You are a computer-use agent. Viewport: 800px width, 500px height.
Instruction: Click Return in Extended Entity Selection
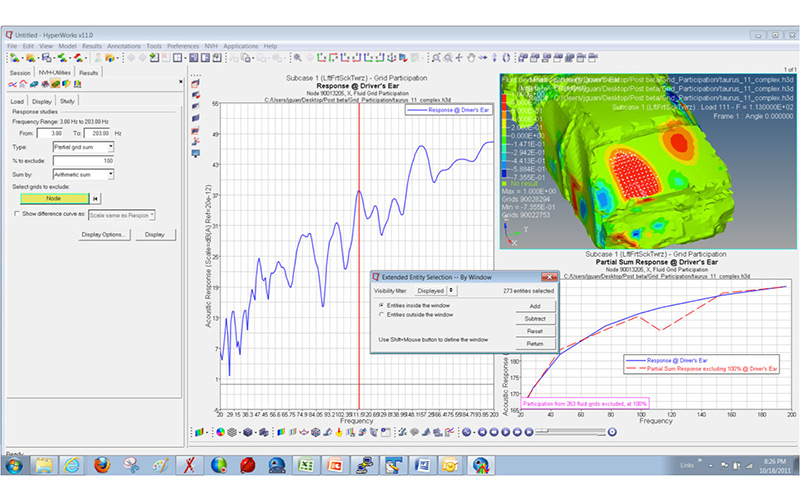click(535, 344)
